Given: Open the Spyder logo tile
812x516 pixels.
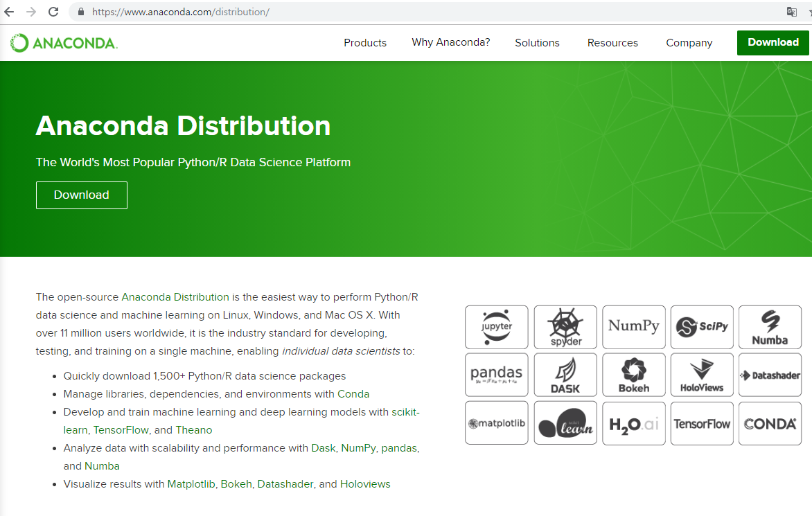Looking at the screenshot, I should 565,327.
